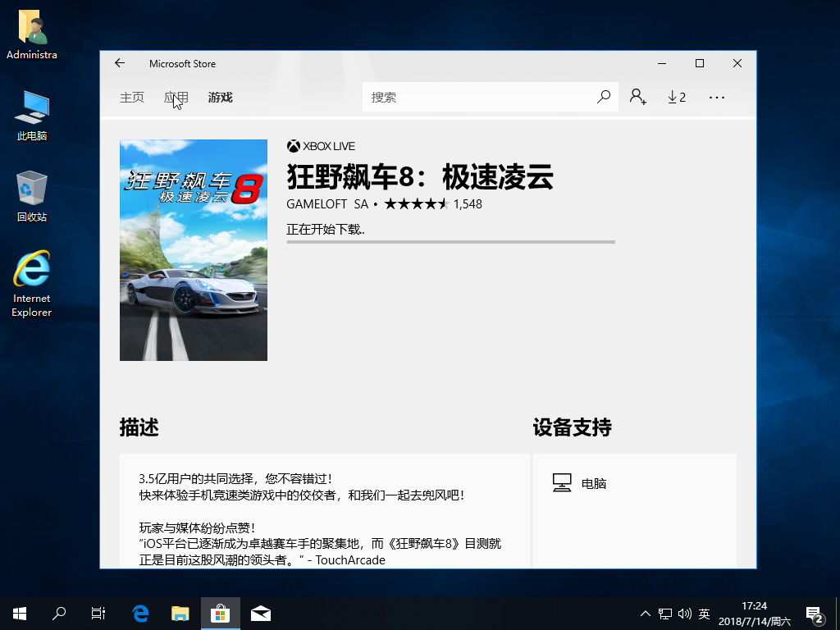840x630 pixels.
Task: Click the Microsoft Store taskbar icon
Action: pyautogui.click(x=221, y=614)
